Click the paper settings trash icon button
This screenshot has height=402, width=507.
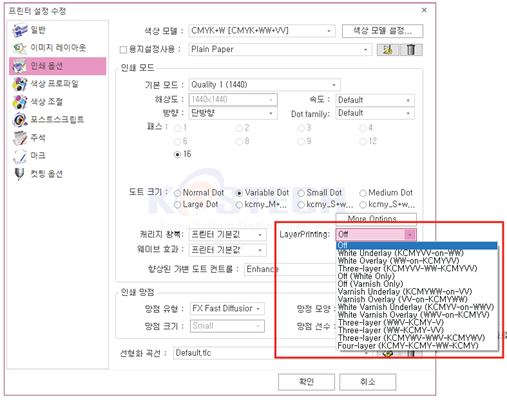coord(411,50)
